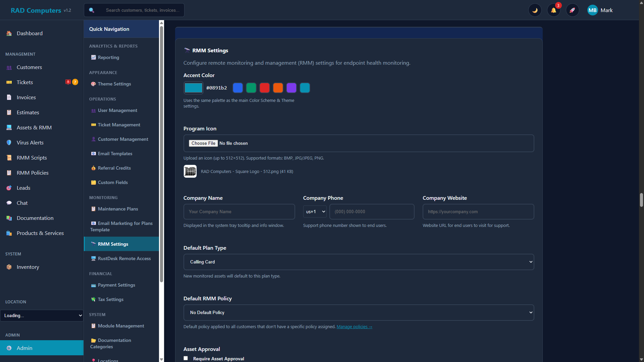Pick the purple accent color swatch
644x362 pixels.
pos(291,87)
